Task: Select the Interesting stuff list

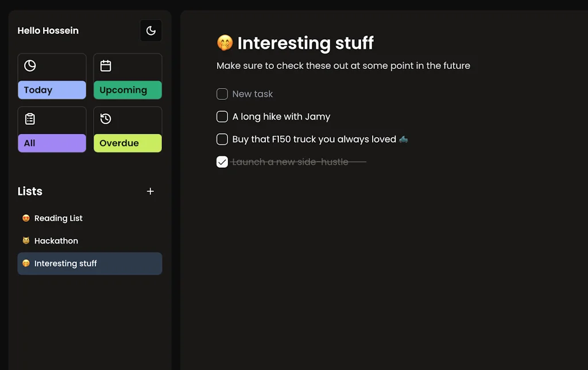Action: tap(65, 263)
